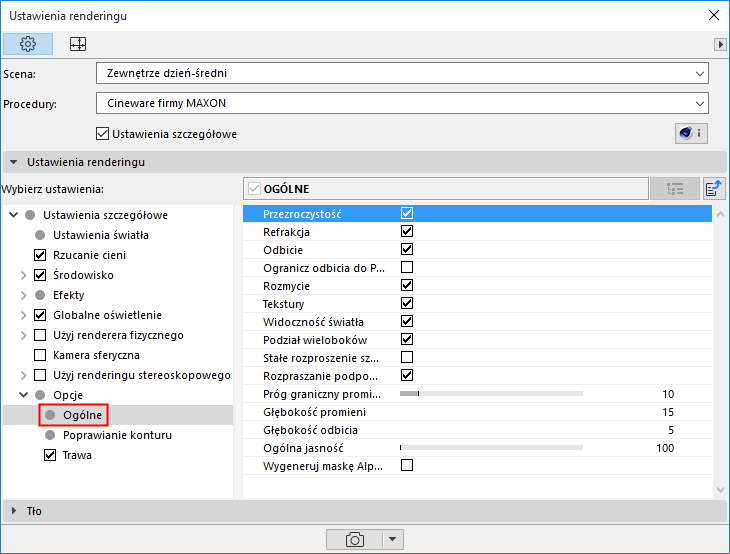
Task: Enable Kamera sferyczna checkbox
Action: pos(40,355)
